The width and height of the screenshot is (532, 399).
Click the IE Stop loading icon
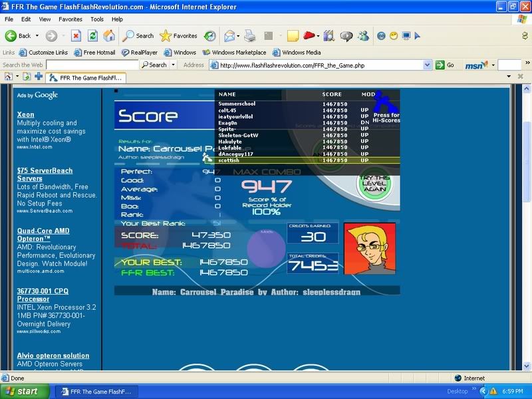pyautogui.click(x=76, y=36)
